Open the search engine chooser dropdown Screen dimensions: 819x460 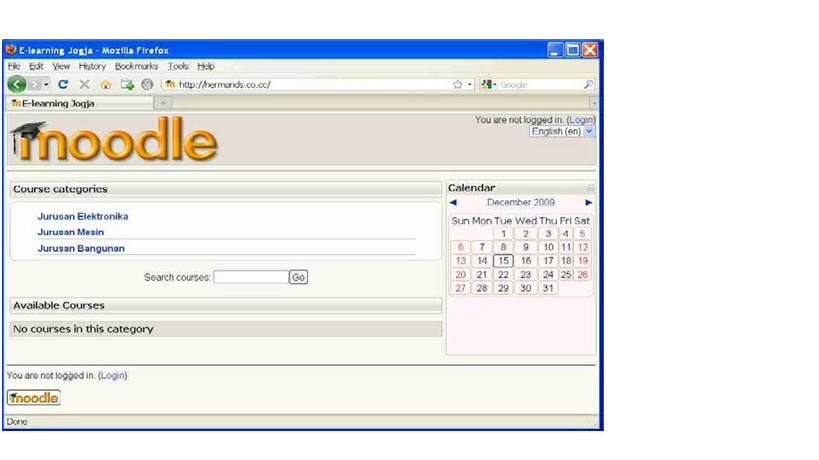click(x=489, y=84)
